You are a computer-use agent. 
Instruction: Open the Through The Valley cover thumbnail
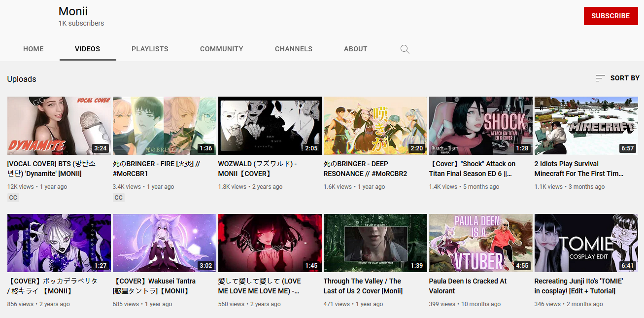pos(375,243)
